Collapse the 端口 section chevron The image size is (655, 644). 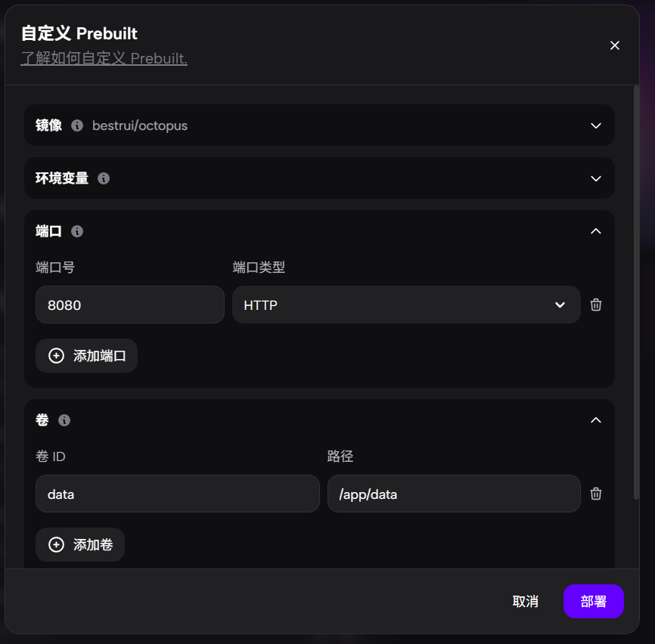(596, 231)
